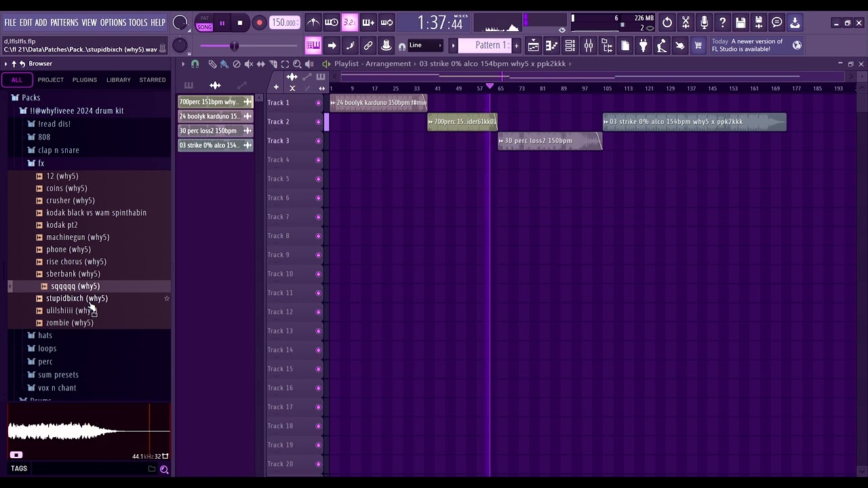Viewport: 868px width, 488px height.
Task: Click the export/render download icon
Action: [795, 22]
